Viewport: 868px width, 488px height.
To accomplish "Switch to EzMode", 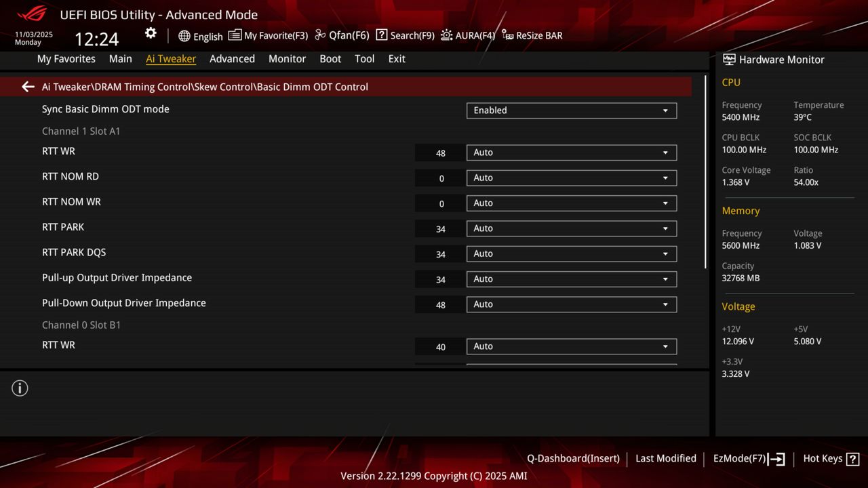I will point(748,458).
